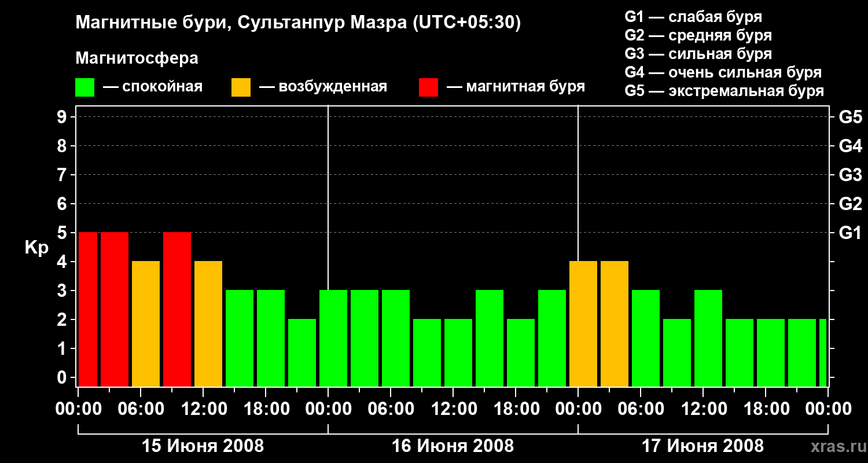Click the '06:00' time label above 17 Июня 2008

641,409
